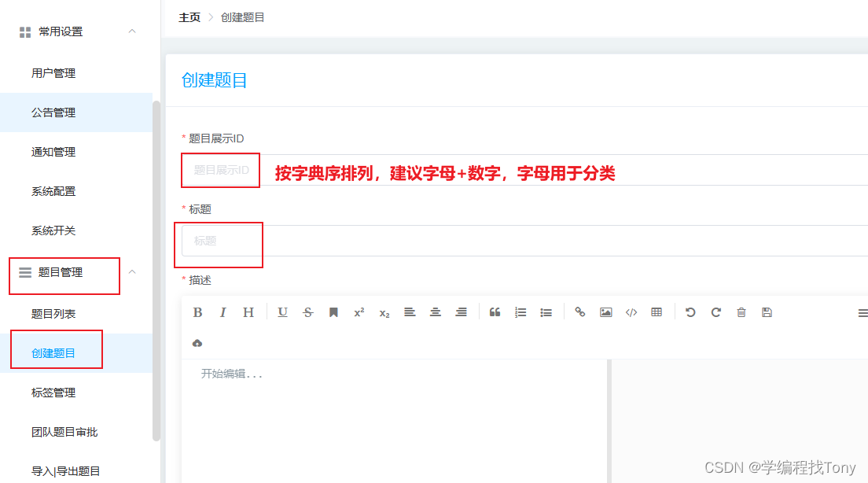Image resolution: width=868 pixels, height=483 pixels.
Task: Navigate to 主页 via the breadcrumb link
Action: 189,17
